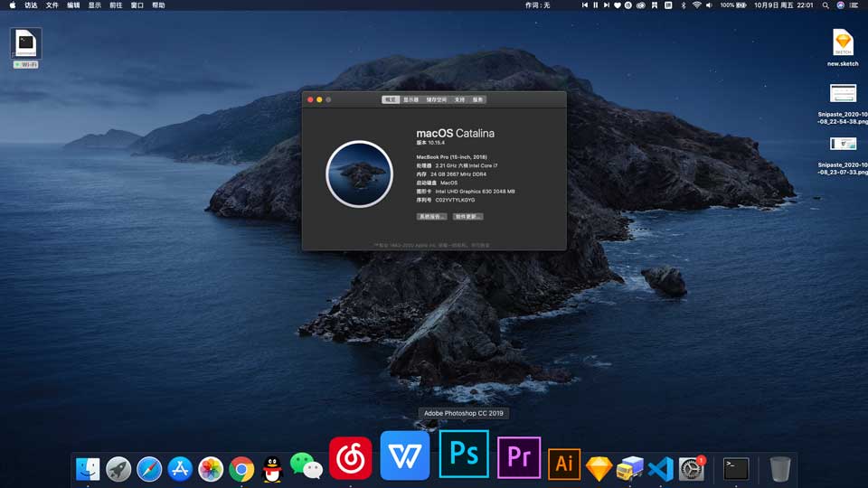
Task: Open the 显示 menu
Action: (x=95, y=5)
